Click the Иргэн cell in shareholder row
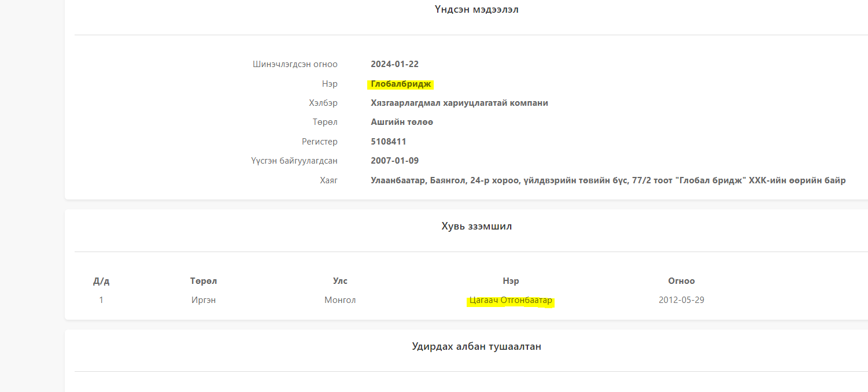 204,300
